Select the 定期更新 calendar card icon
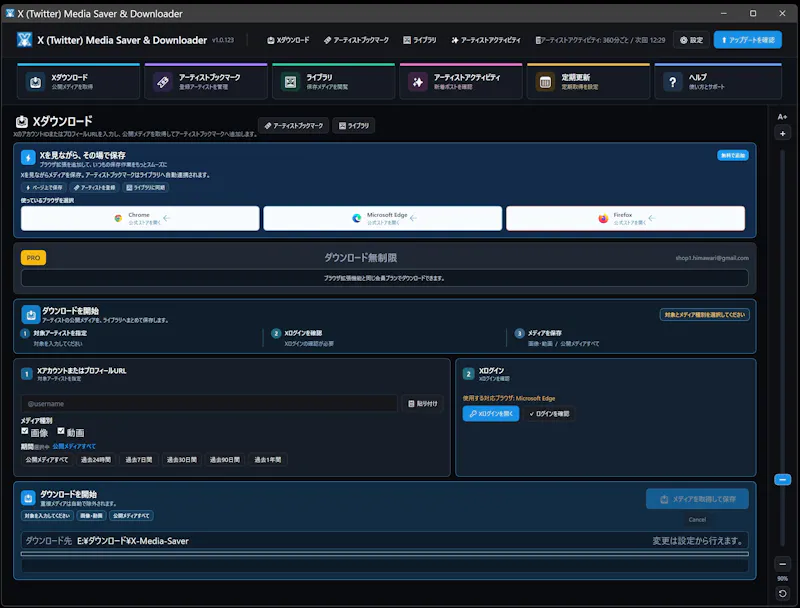The image size is (800, 608). (545, 82)
